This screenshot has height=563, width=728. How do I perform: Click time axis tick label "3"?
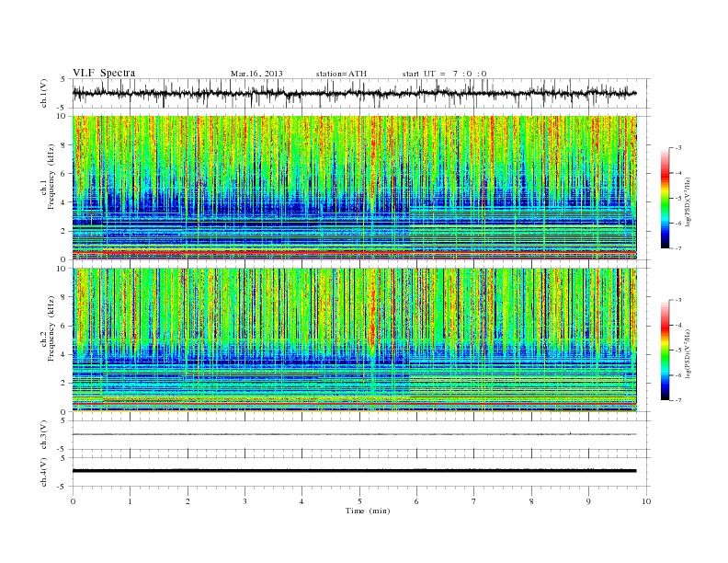pos(245,501)
